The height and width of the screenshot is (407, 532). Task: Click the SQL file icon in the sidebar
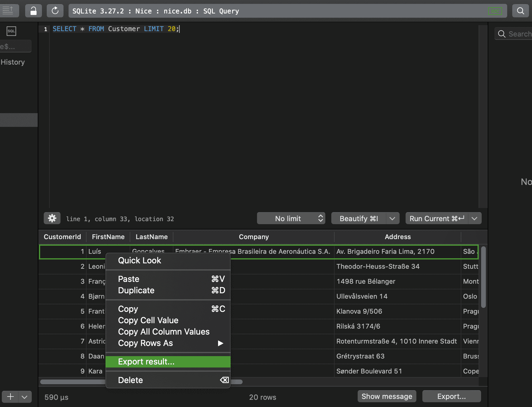coord(11,31)
